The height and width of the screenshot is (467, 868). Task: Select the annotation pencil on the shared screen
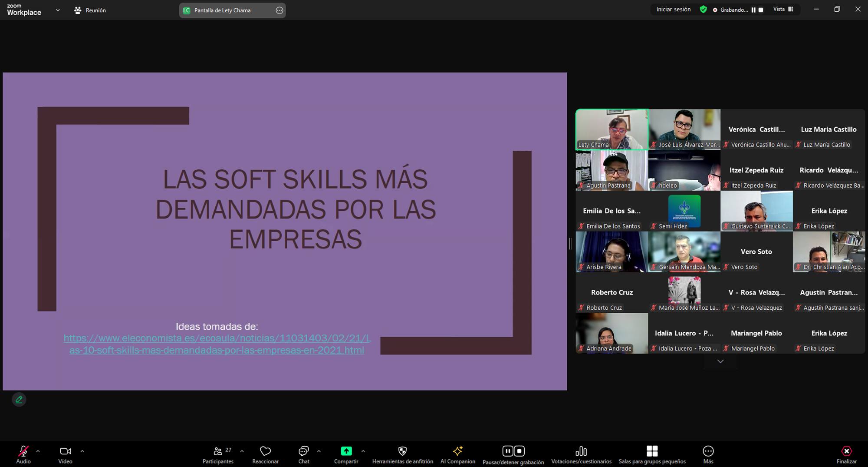coord(19,399)
